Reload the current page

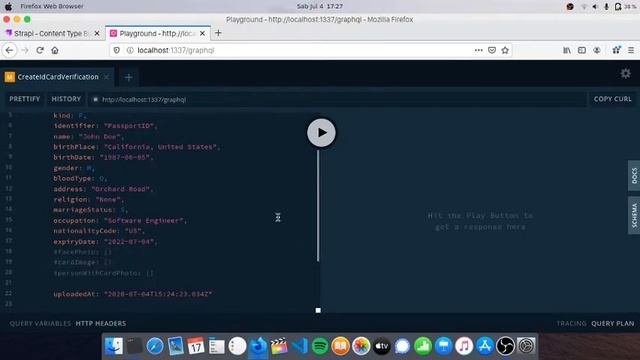[x=40, y=50]
